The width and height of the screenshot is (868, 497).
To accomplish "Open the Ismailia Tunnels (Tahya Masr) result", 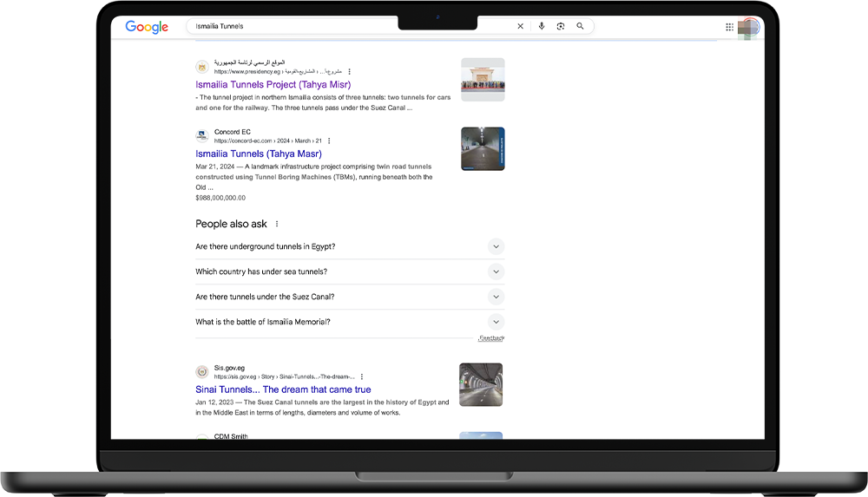I will [258, 154].
